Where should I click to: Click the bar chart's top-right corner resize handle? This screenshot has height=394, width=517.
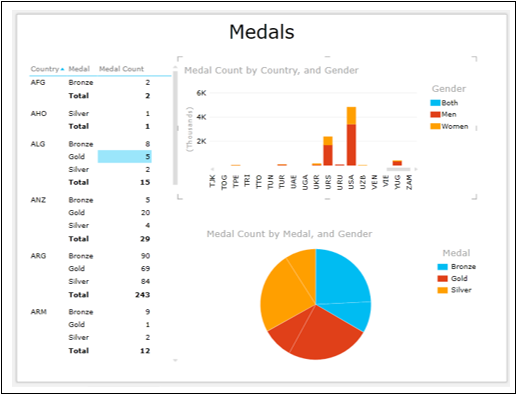click(x=475, y=59)
